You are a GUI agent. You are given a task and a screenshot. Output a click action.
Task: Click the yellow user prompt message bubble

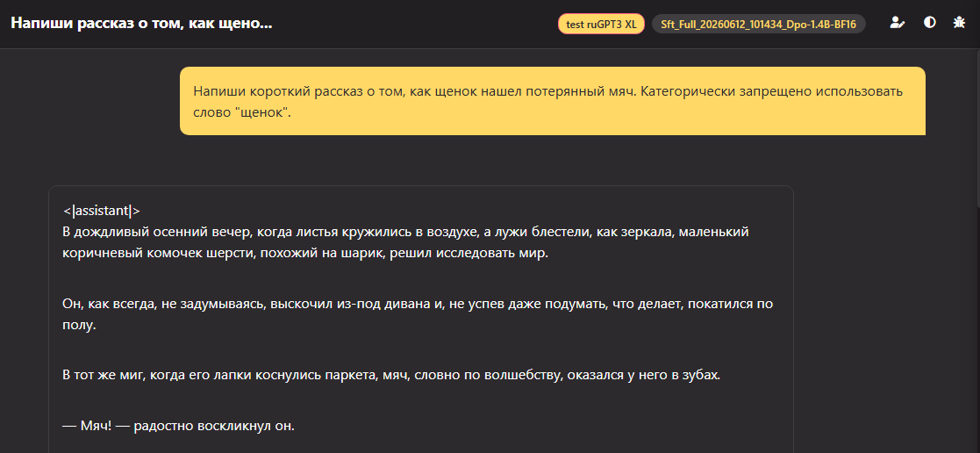click(x=553, y=101)
